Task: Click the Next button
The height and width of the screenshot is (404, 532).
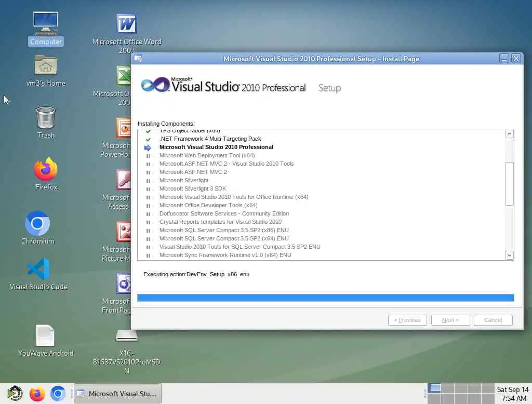Action: click(x=450, y=320)
